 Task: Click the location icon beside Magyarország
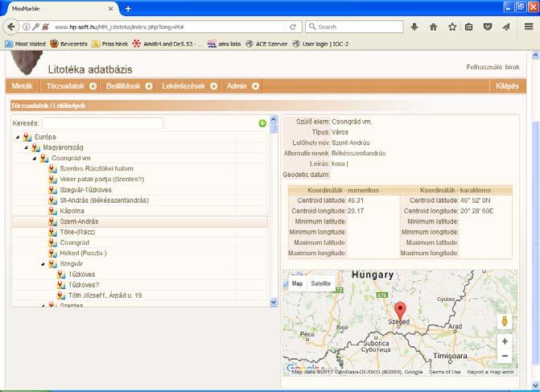pos(35,147)
